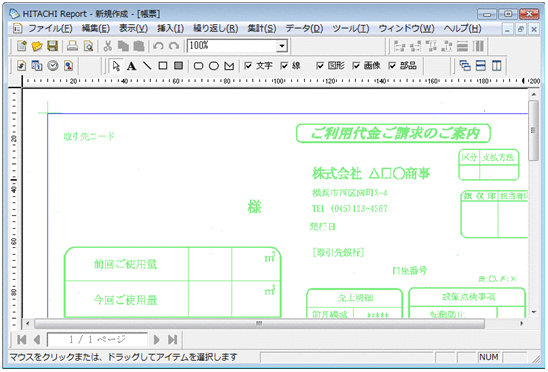Click the clock icon in the second toolbar
Image resolution: width=548 pixels, height=372 pixels.
[53, 66]
